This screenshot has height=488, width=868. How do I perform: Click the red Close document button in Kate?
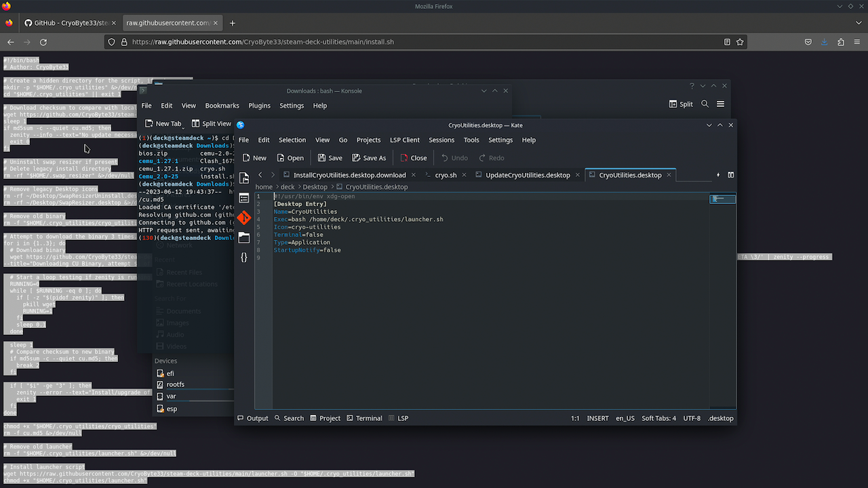coord(414,158)
